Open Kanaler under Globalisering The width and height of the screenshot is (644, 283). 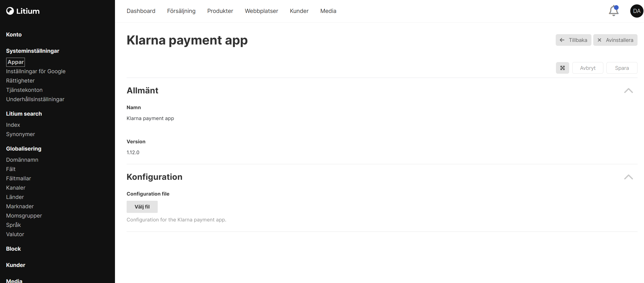[x=16, y=188]
